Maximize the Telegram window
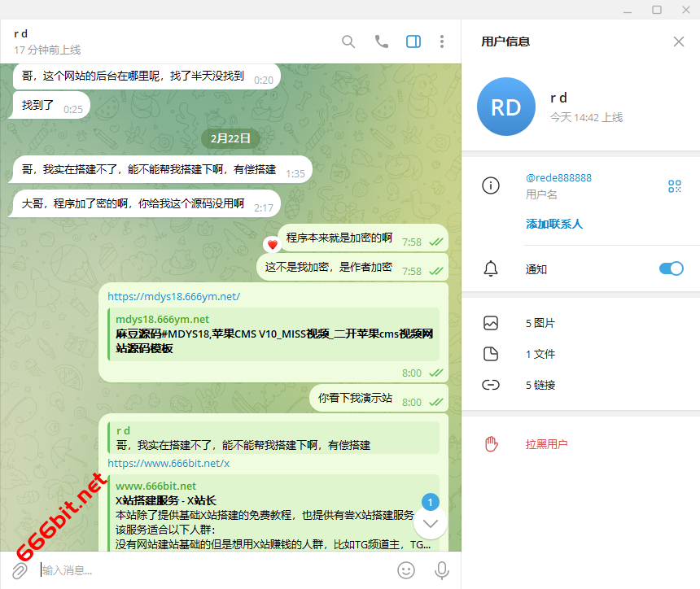The image size is (700, 589). [657, 10]
